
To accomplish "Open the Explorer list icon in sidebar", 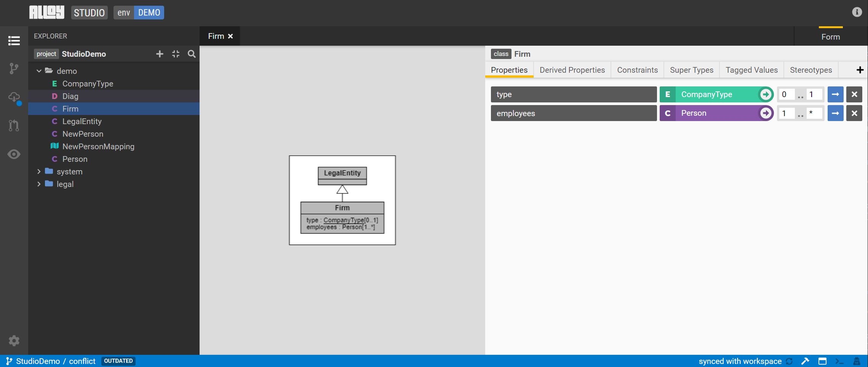I will point(14,40).
